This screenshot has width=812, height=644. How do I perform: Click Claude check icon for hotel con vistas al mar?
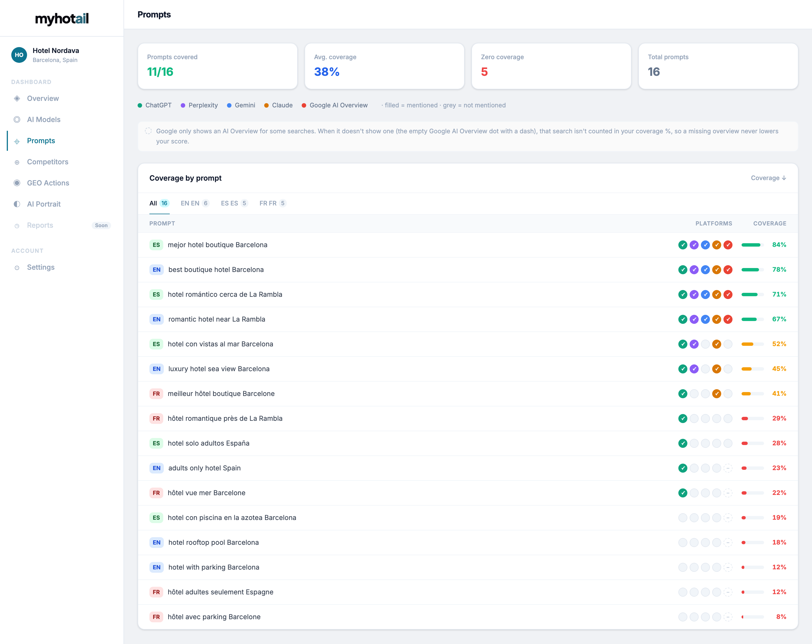[717, 344]
